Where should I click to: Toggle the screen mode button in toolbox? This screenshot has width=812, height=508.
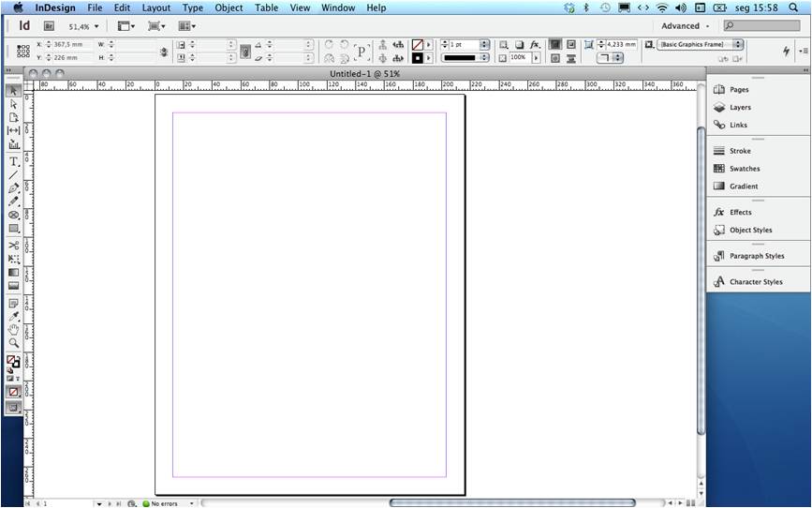13,408
